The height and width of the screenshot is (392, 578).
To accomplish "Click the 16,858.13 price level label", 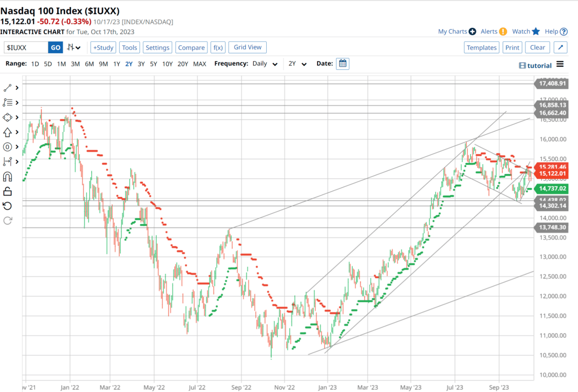I will tap(552, 105).
